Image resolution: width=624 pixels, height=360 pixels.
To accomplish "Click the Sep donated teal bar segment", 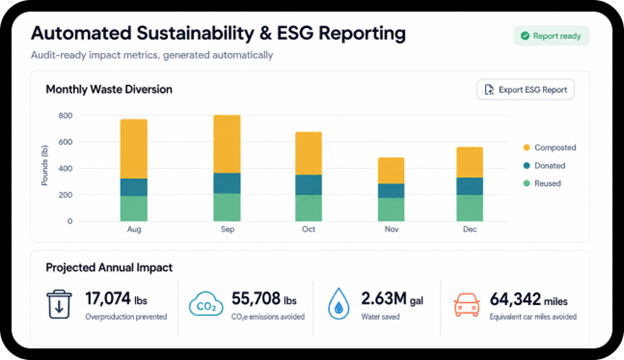I will coord(227,183).
